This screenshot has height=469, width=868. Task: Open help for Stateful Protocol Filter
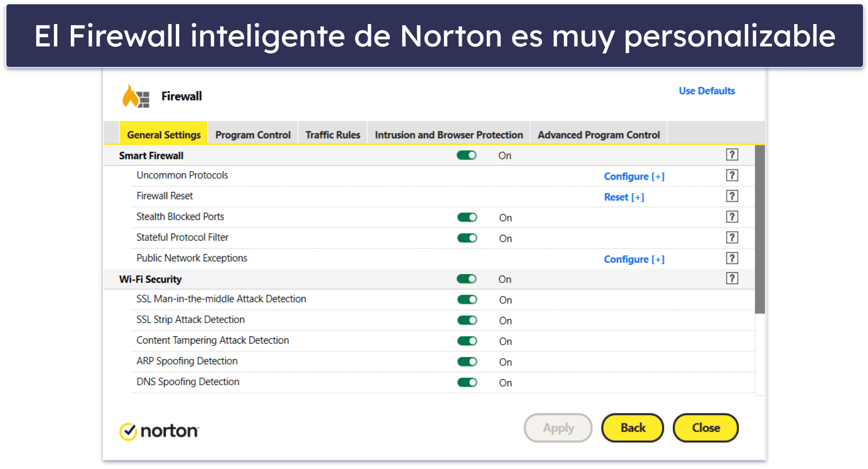point(732,238)
